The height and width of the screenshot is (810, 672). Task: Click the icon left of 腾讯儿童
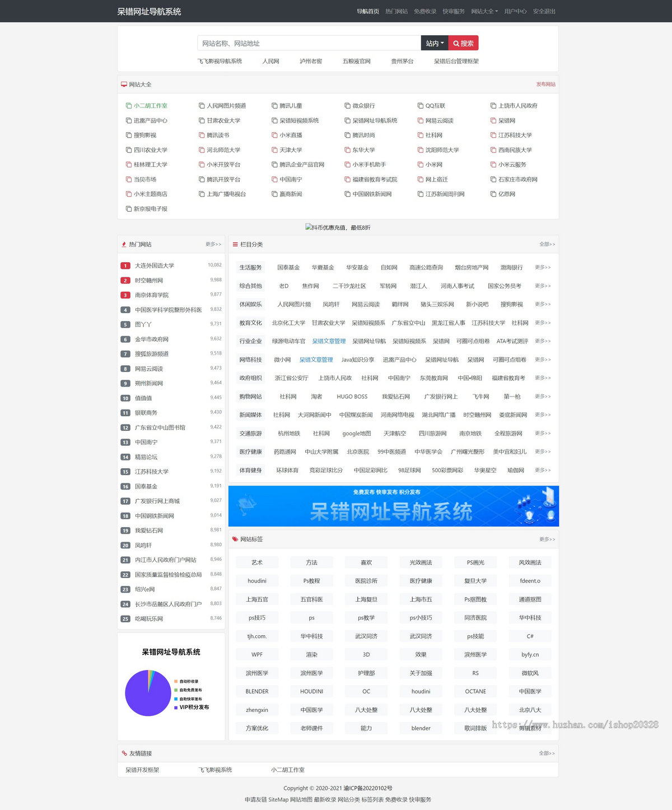coord(274,106)
